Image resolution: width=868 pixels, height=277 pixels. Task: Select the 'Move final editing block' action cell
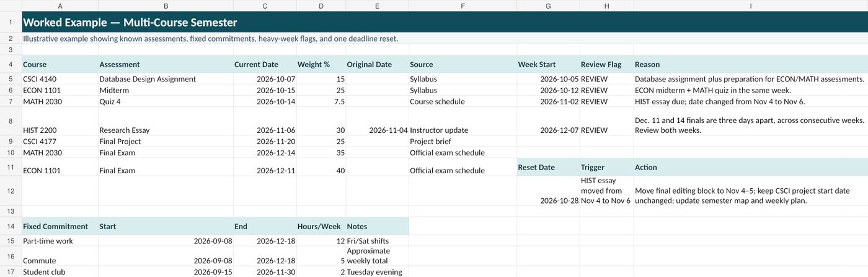click(751, 191)
